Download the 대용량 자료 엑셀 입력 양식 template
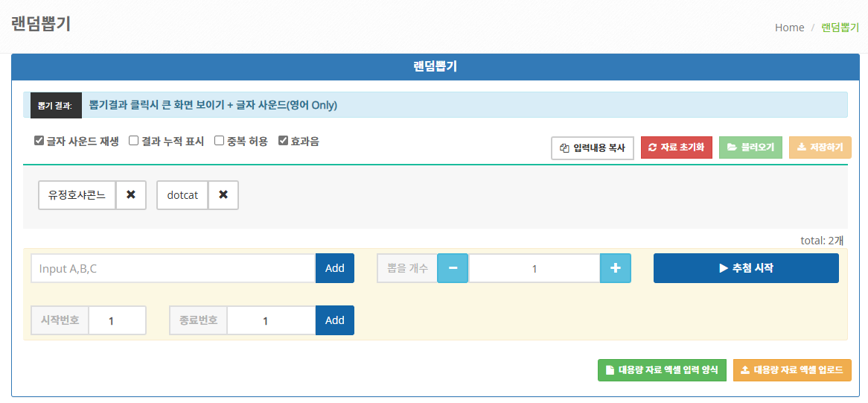 [x=662, y=370]
